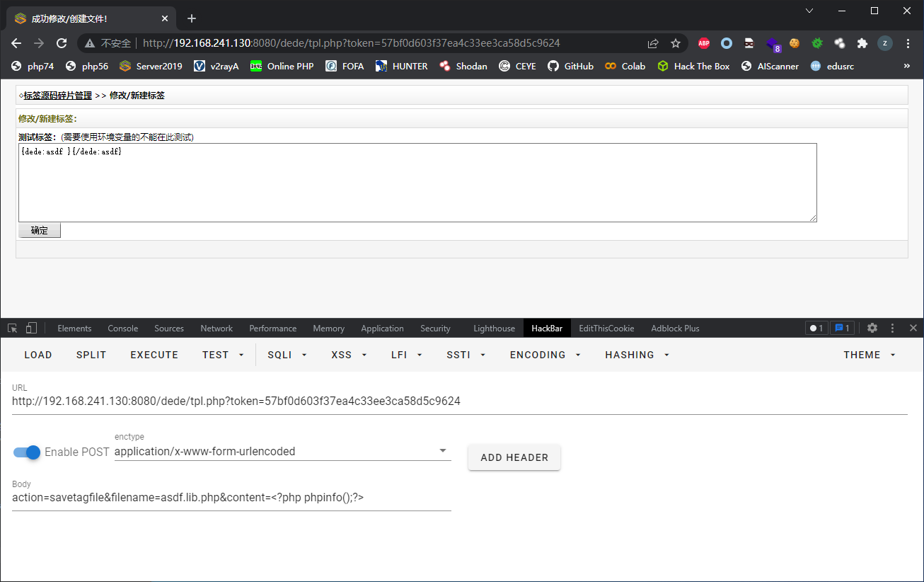Expand the SQLI dropdown menu
The height and width of the screenshot is (582, 924).
pos(287,355)
